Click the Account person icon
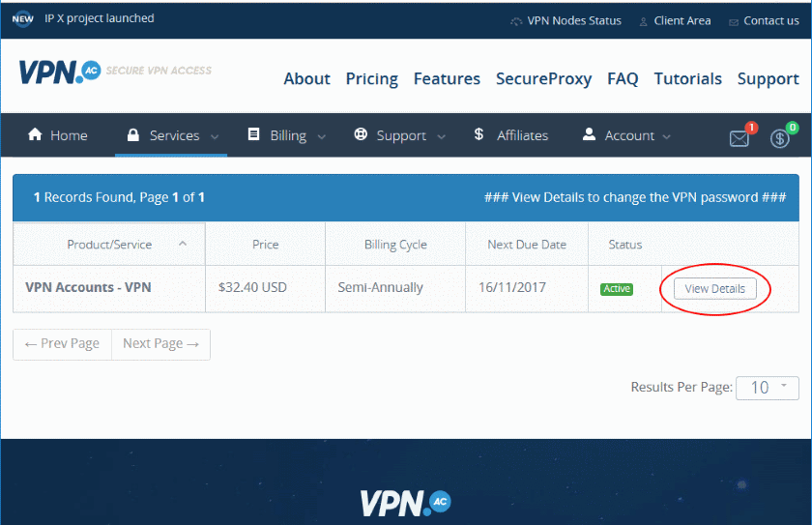 pos(589,134)
